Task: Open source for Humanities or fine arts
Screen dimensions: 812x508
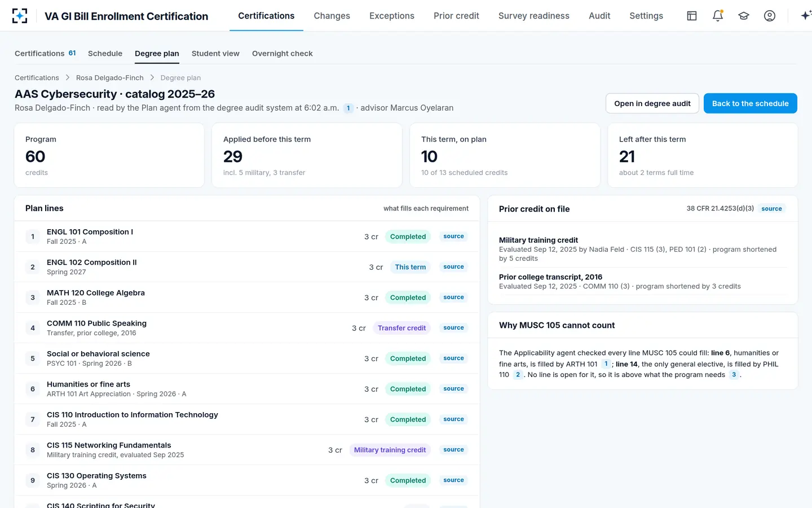Action: point(453,389)
